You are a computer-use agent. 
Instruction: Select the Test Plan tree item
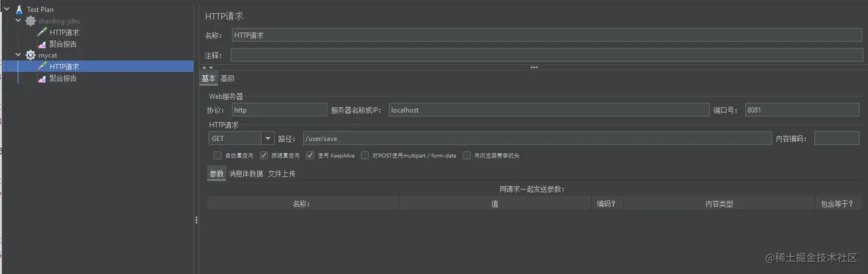[x=40, y=10]
